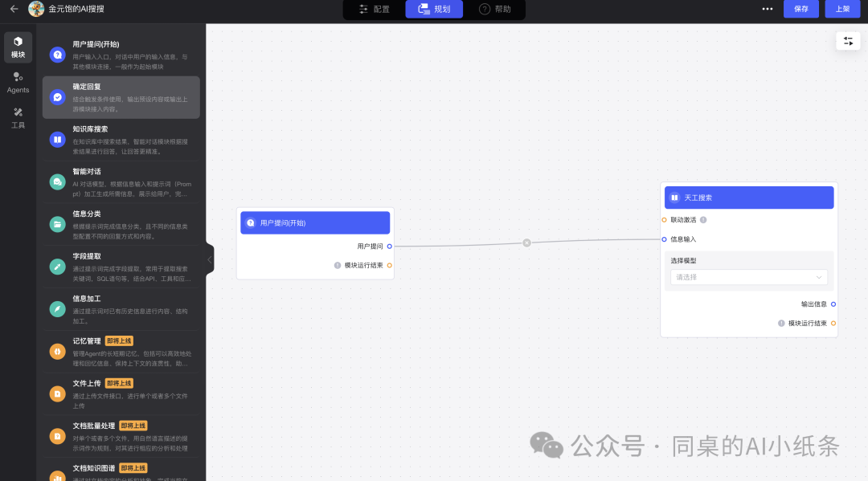Click the 保存 button

coord(801,9)
